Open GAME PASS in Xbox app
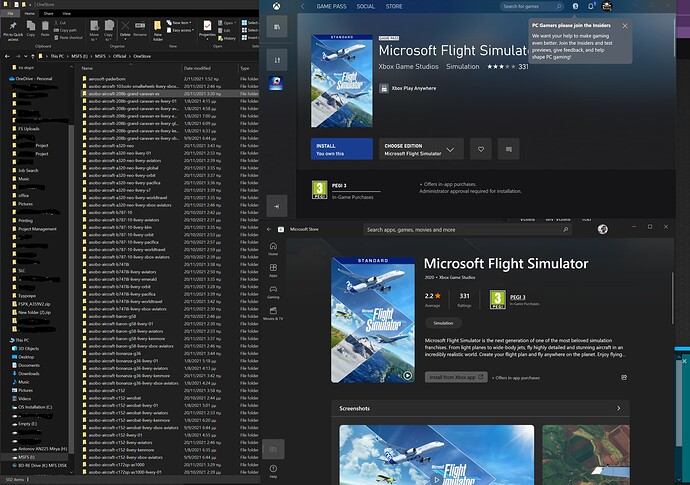This screenshot has width=690, height=485. click(x=331, y=7)
